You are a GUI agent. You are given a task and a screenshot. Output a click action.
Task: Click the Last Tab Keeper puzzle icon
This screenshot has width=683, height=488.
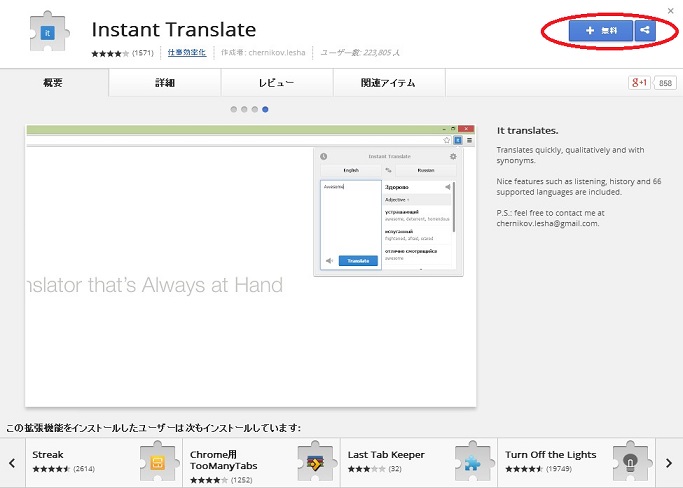[x=473, y=462]
